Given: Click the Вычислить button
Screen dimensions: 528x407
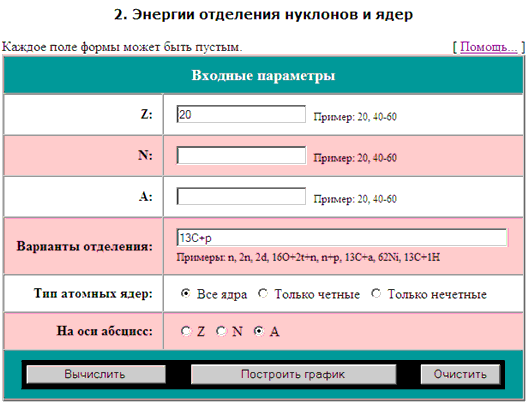Looking at the screenshot, I should (x=96, y=374).
